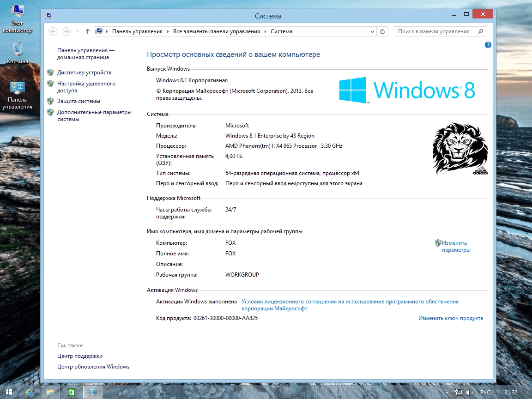Screen dimensions: 532x399
Task: Open Центр поддержки link
Action: tap(80, 356)
